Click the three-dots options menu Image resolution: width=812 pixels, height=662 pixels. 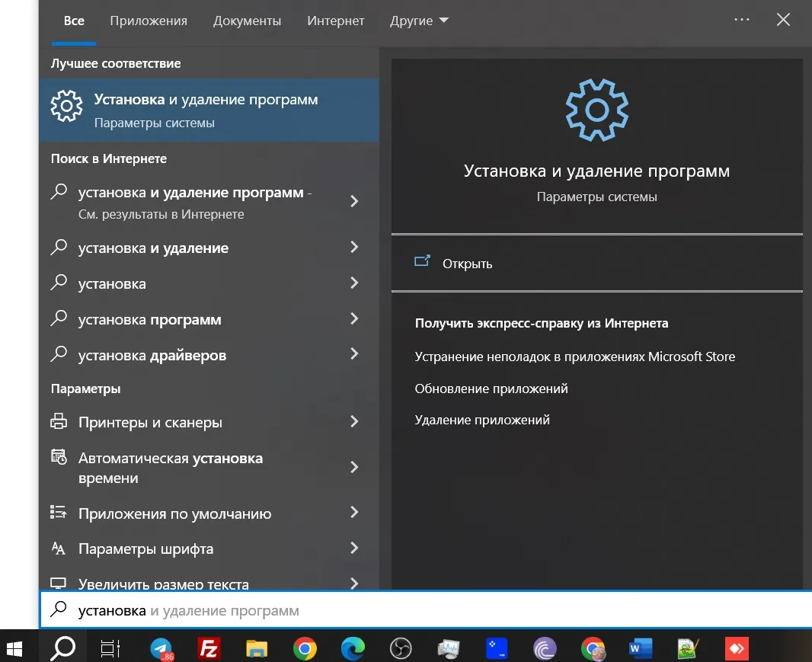742,20
